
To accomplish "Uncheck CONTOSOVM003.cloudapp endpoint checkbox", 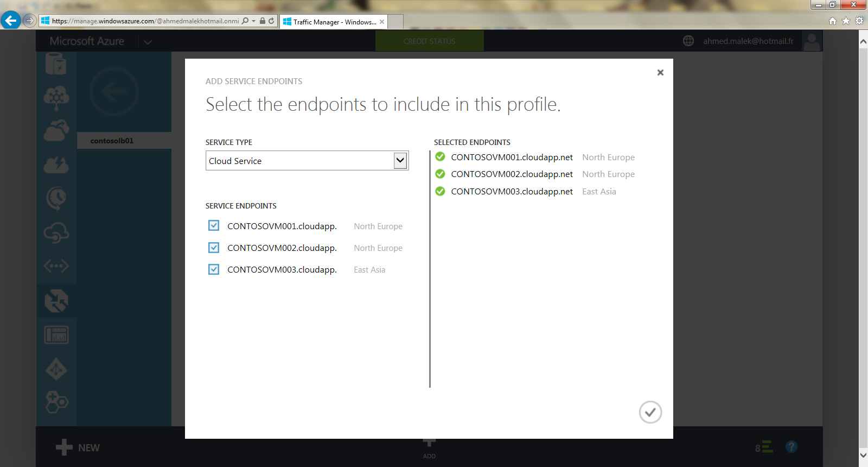I will pyautogui.click(x=214, y=269).
